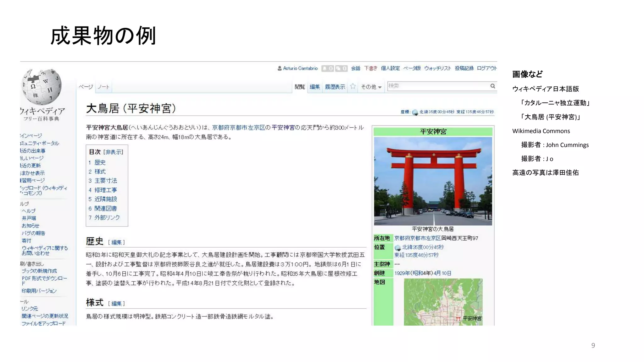Click infobox 北緯35度00分45秒 coordinate link

423,247
